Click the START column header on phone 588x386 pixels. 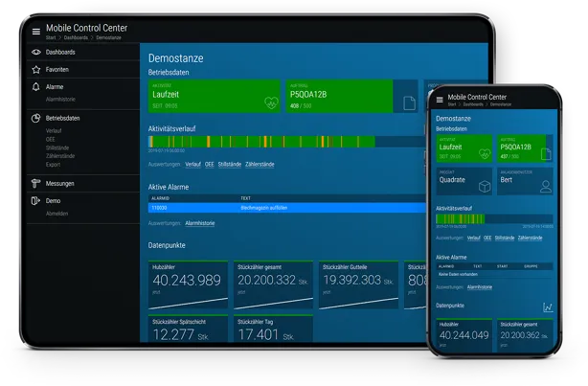(502, 266)
